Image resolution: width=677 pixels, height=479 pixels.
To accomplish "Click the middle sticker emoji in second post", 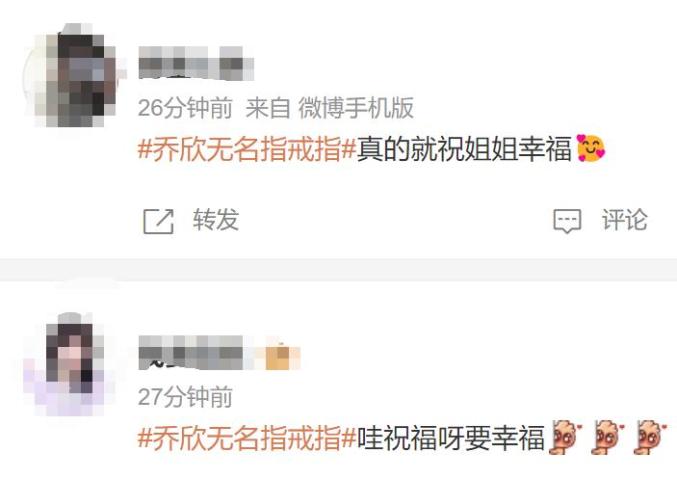I will tap(608, 437).
